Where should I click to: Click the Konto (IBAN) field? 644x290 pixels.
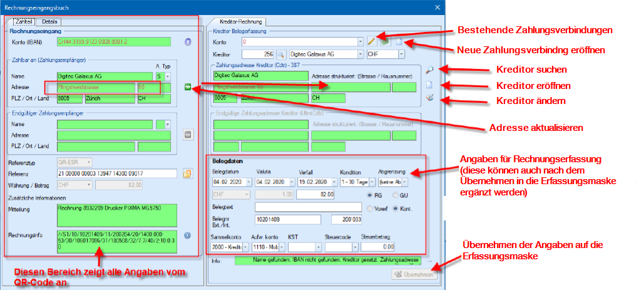(114, 41)
